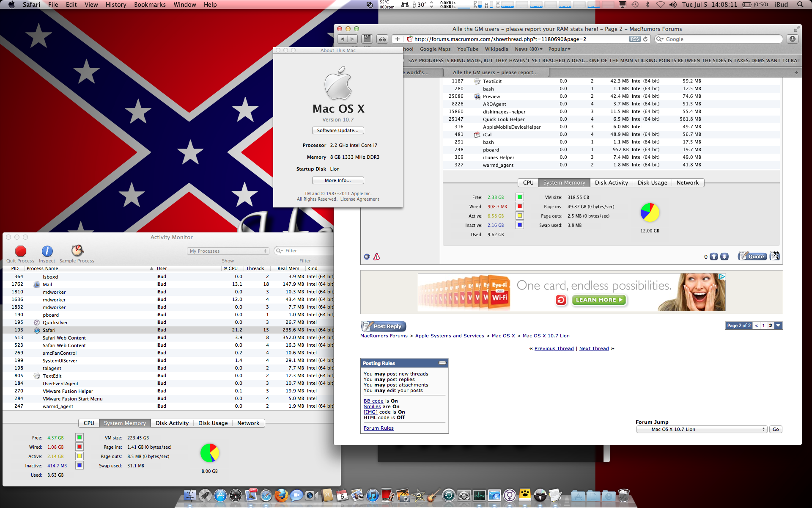Image resolution: width=812 pixels, height=508 pixels.
Task: Click the multi-quote icon beside Quote
Action: click(x=775, y=256)
